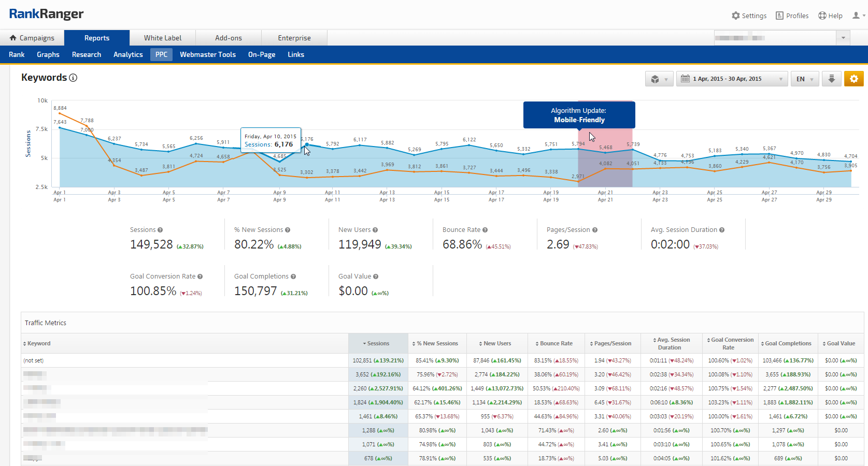The image size is (868, 466).
Task: Open the date range picker dropdown
Action: click(731, 79)
